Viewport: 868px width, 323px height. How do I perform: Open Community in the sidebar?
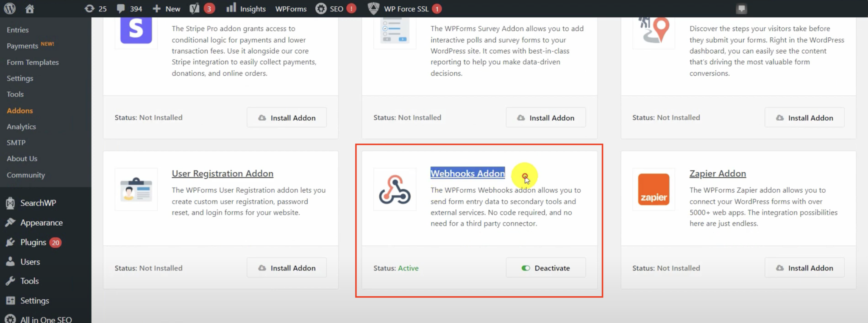[26, 175]
